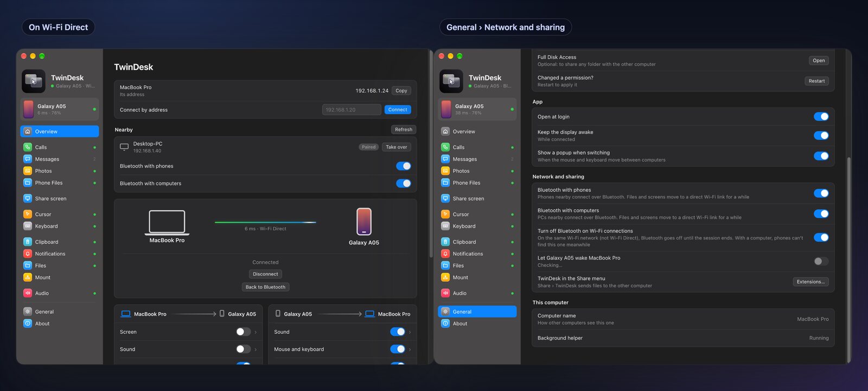Take over the Desktop-PC connection
Image resolution: width=868 pixels, height=391 pixels.
pos(397,147)
